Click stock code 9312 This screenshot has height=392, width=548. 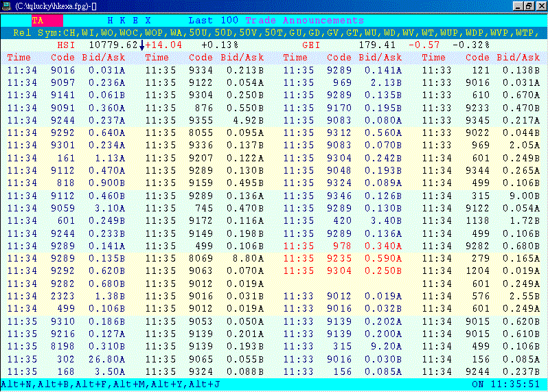pyautogui.click(x=339, y=133)
